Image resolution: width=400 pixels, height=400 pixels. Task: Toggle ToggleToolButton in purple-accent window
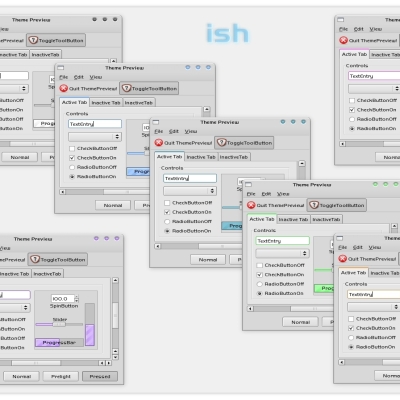point(58,260)
